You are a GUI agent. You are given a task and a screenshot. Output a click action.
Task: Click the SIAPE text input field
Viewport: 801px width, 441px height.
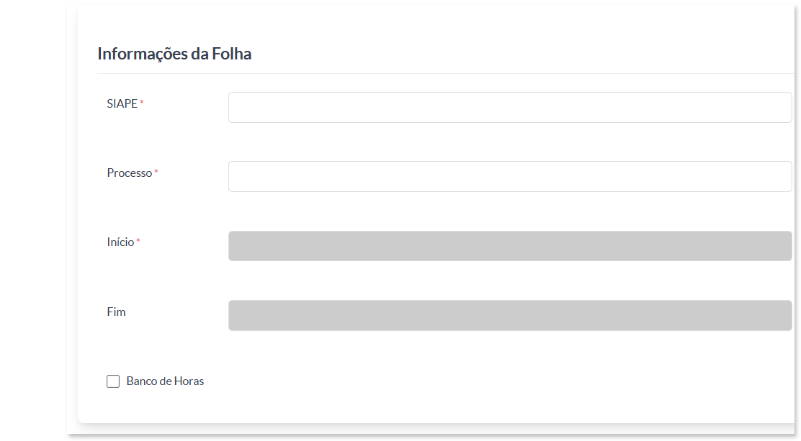coord(509,107)
